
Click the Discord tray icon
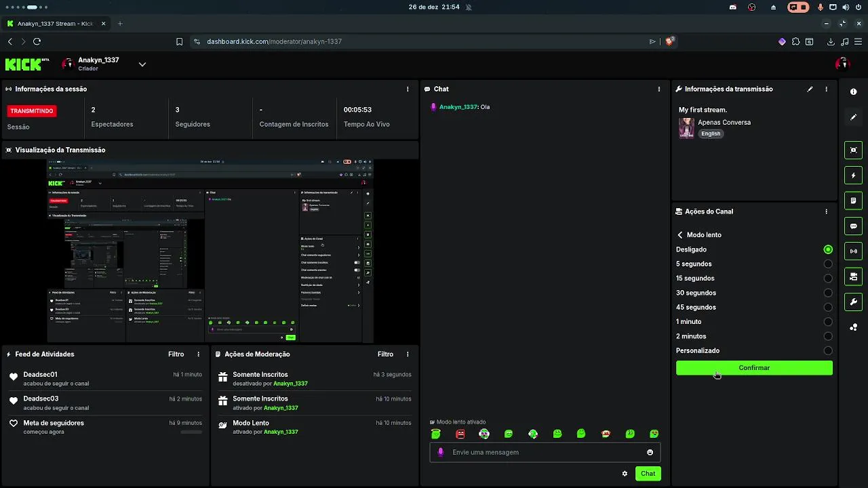733,7
